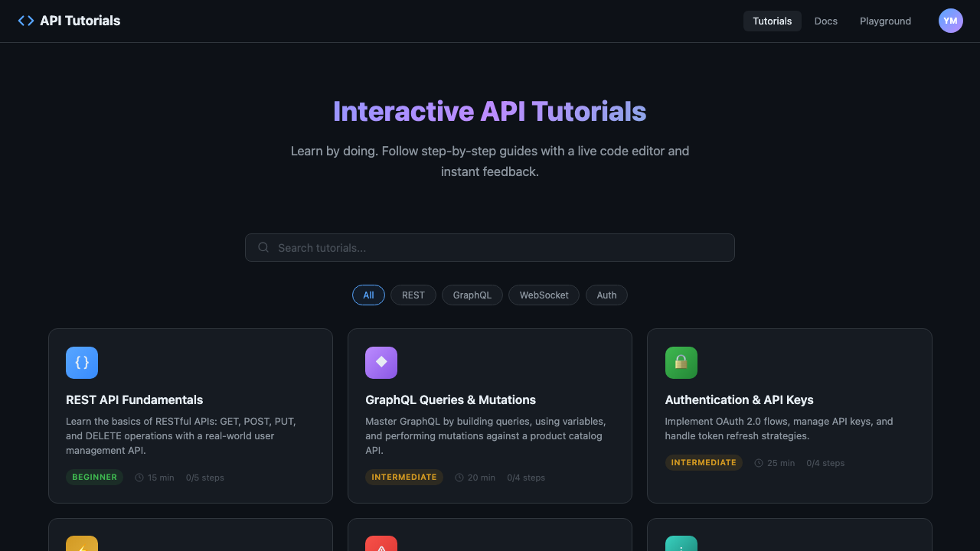Click the red tutorial card icon
Viewport: 980px width, 551px height.
pyautogui.click(x=381, y=543)
